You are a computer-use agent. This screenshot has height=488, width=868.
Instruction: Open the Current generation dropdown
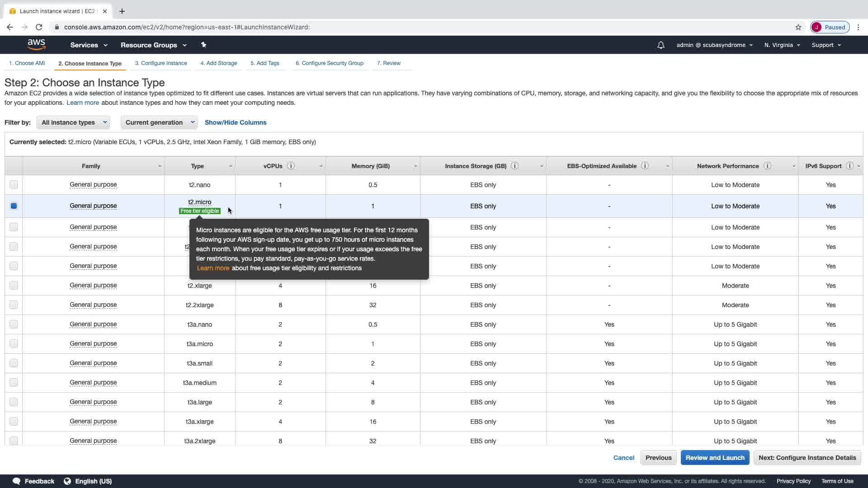pyautogui.click(x=159, y=122)
